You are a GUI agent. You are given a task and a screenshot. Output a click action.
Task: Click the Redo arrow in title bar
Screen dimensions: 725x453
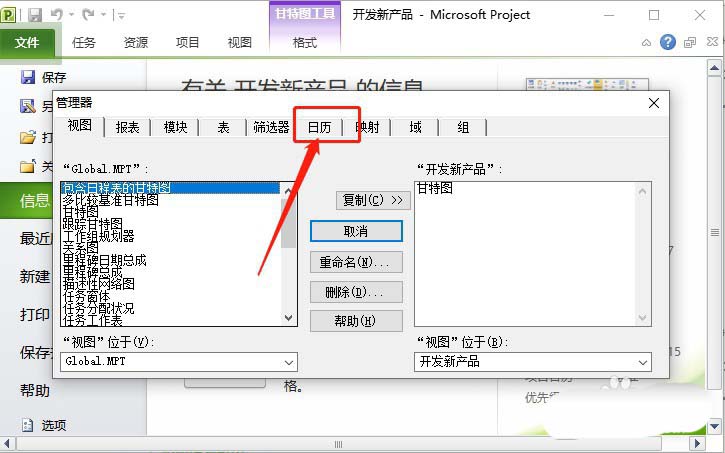(88, 15)
